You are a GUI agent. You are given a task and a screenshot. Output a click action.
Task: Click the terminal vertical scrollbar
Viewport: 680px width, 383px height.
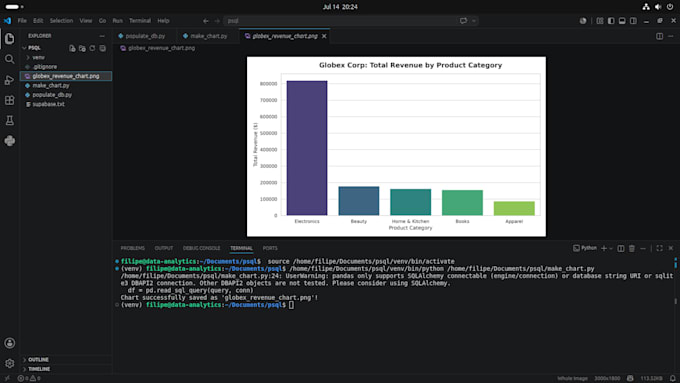(675, 301)
